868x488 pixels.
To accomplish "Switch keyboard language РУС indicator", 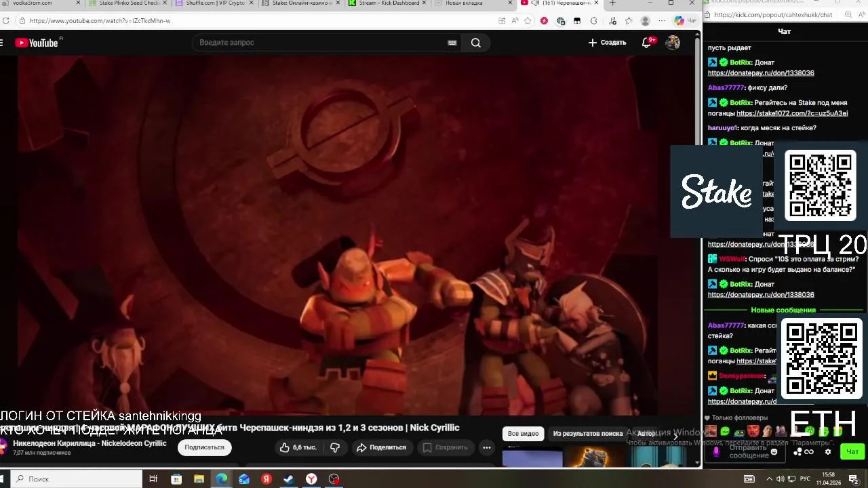I will pos(806,479).
